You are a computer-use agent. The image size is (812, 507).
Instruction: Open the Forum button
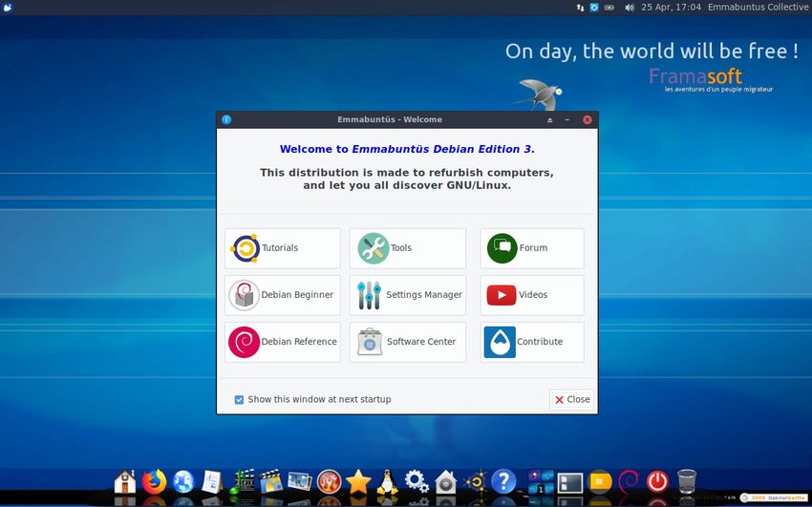(532, 248)
